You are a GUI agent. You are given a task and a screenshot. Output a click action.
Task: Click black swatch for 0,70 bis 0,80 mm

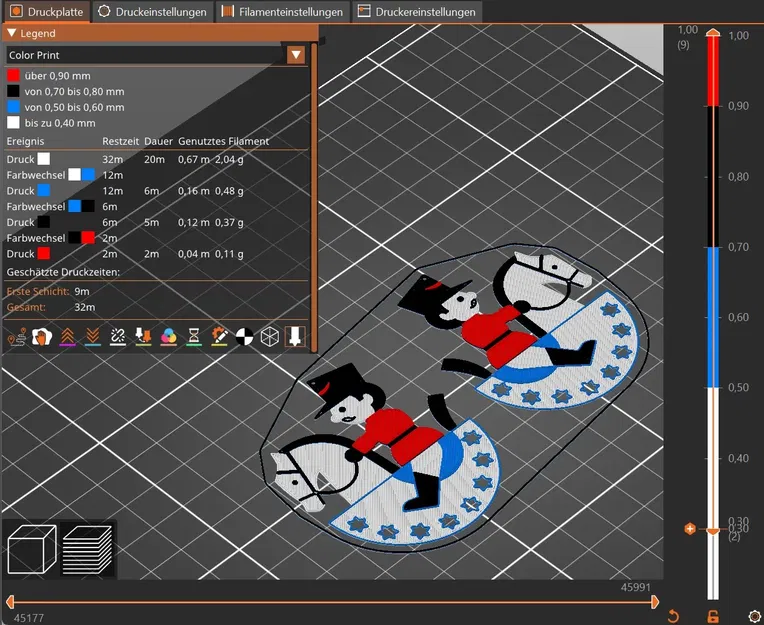[13, 91]
